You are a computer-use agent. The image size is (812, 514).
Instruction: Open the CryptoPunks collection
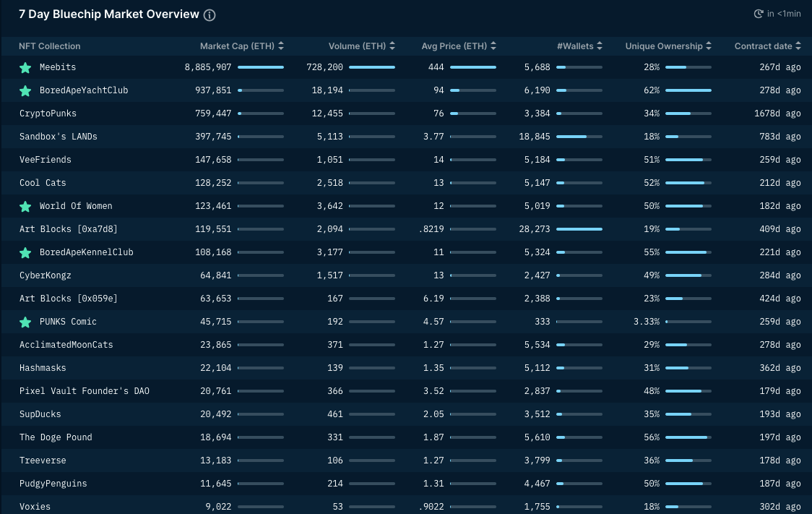coord(48,113)
